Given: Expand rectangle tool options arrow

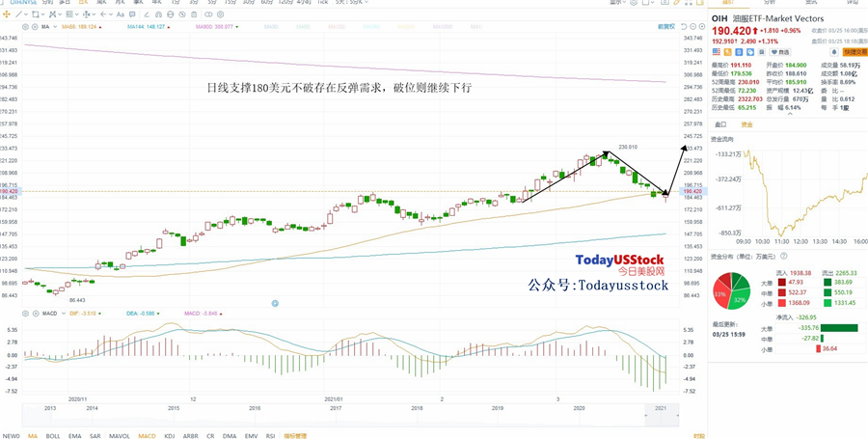Looking at the screenshot, I should 43,14.
